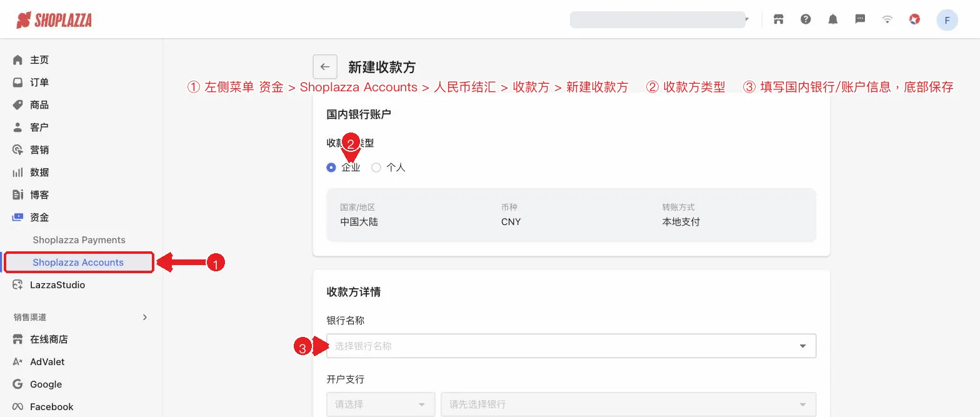Open 在线商店 channel

pos(49,339)
